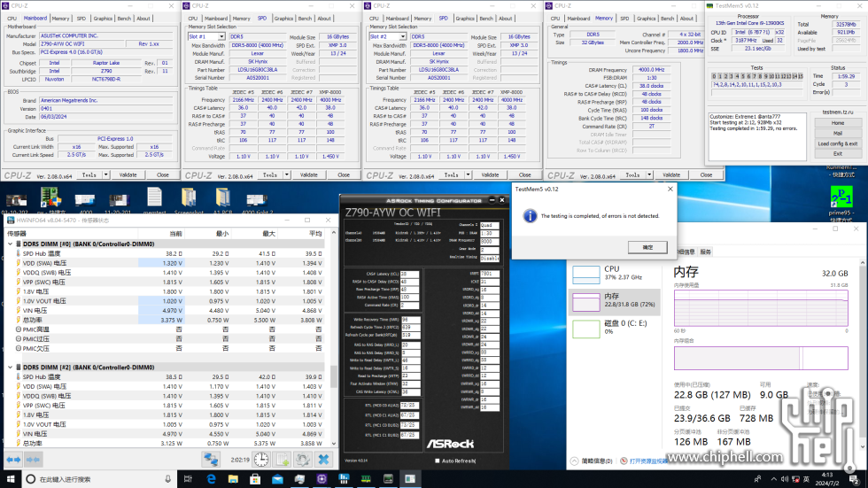The width and height of the screenshot is (868, 488).
Task: Click HWiNFO clock reset timer icon
Action: tap(261, 460)
